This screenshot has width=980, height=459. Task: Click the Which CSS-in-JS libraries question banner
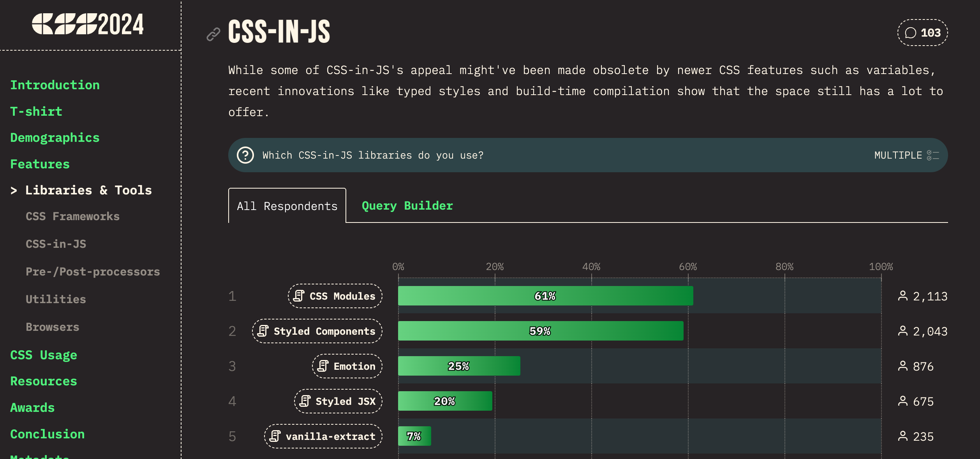point(588,155)
